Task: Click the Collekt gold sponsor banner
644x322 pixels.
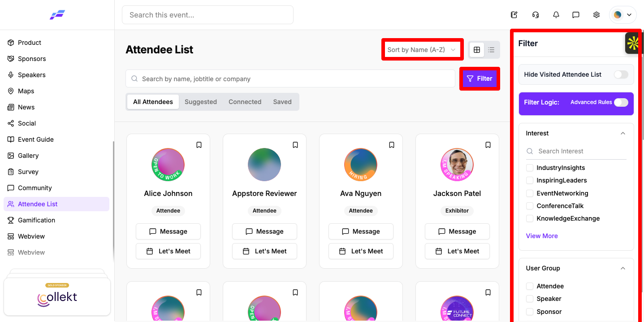Action: 57,296
